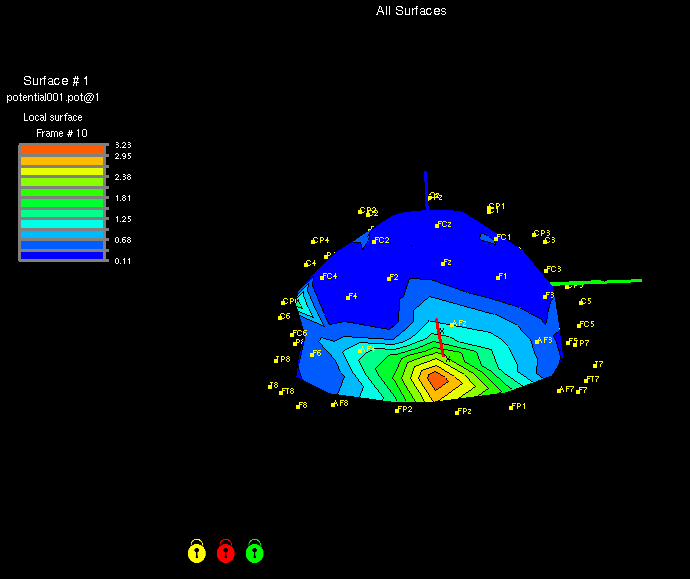The image size is (690, 579).
Task: Click the yellow lock icon
Action: [197, 551]
